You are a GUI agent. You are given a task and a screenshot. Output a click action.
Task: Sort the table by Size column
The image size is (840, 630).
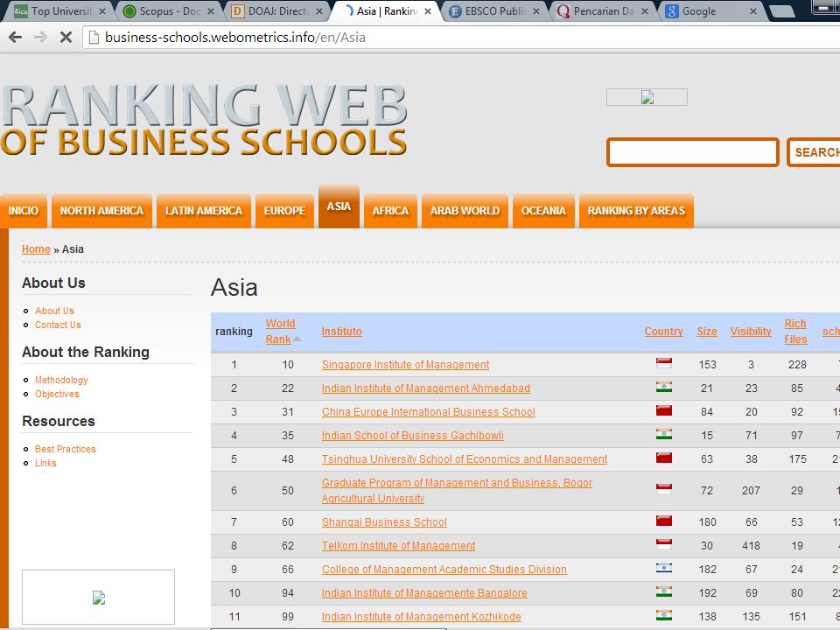[x=707, y=332]
